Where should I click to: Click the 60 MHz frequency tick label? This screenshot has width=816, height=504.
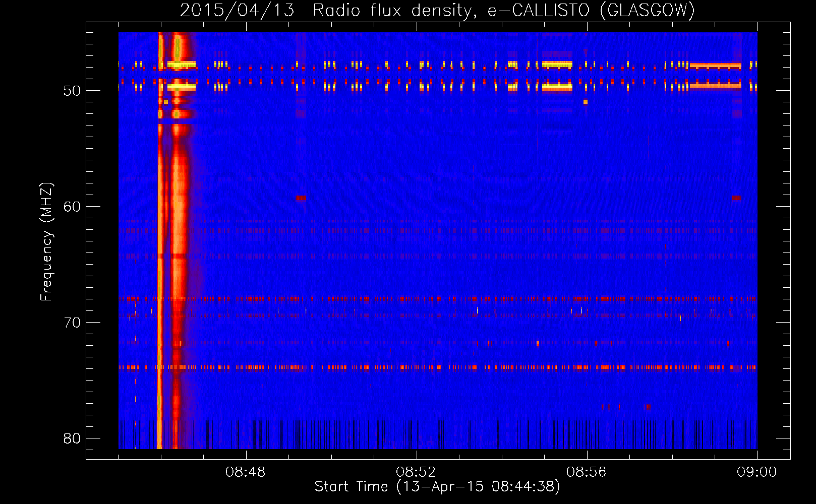(72, 207)
